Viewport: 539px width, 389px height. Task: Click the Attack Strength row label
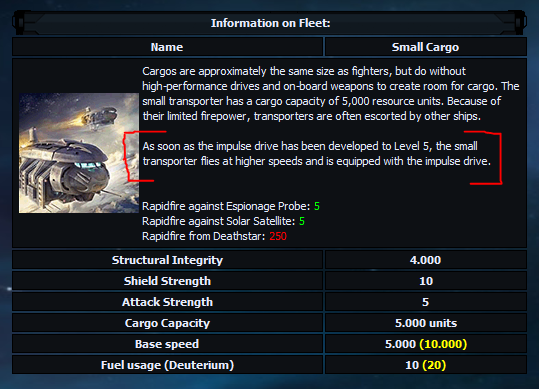(x=167, y=302)
